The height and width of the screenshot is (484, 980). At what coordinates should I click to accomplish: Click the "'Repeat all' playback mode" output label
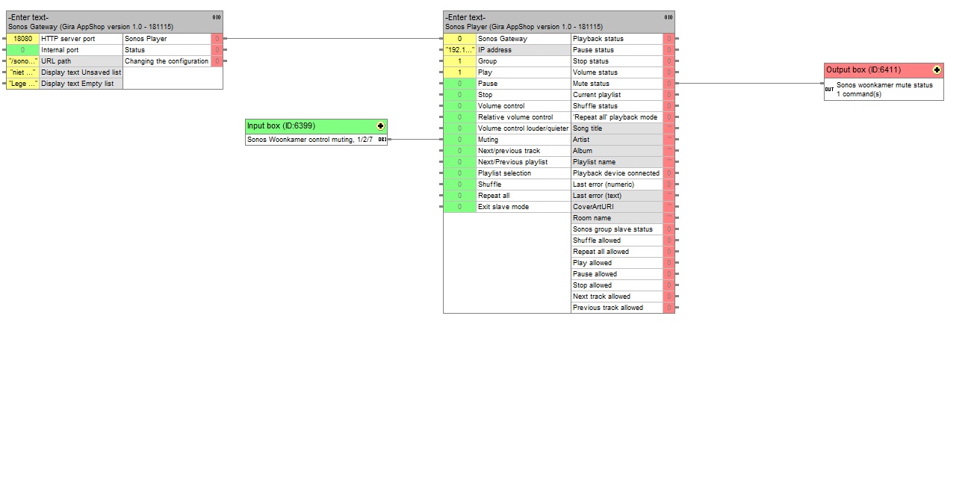coord(615,117)
